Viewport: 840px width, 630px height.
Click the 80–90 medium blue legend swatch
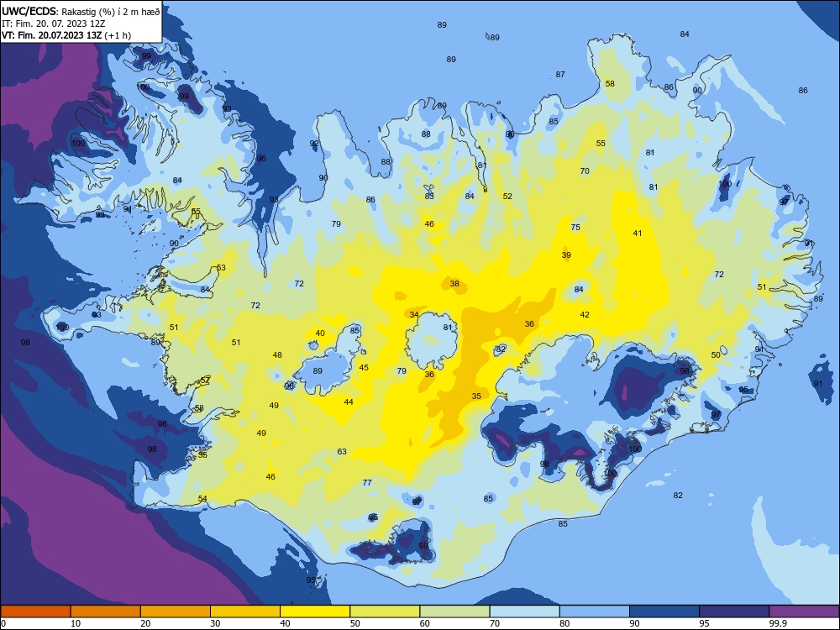coord(595,612)
